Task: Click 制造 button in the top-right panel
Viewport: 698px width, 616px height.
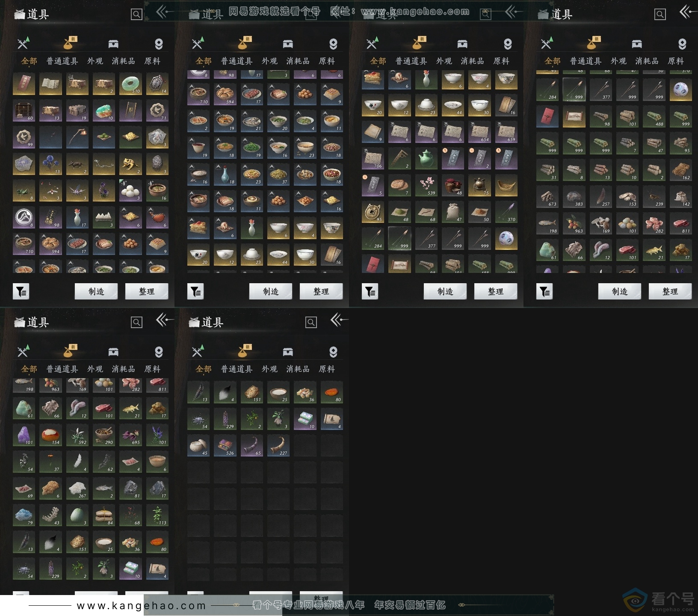Action: 620,291
